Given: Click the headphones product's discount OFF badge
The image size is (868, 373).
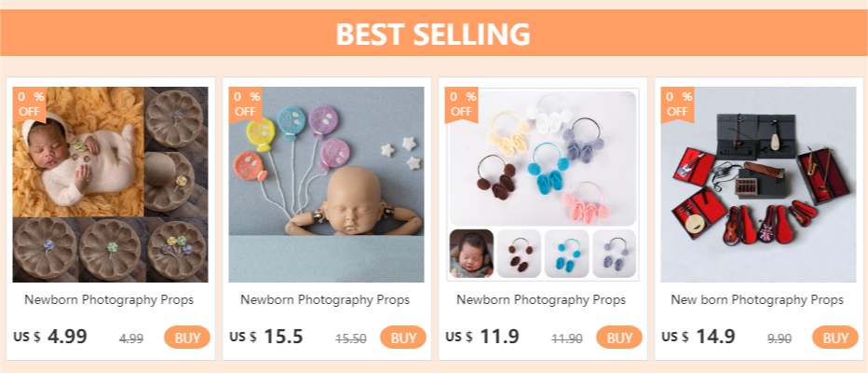Looking at the screenshot, I should [462, 104].
